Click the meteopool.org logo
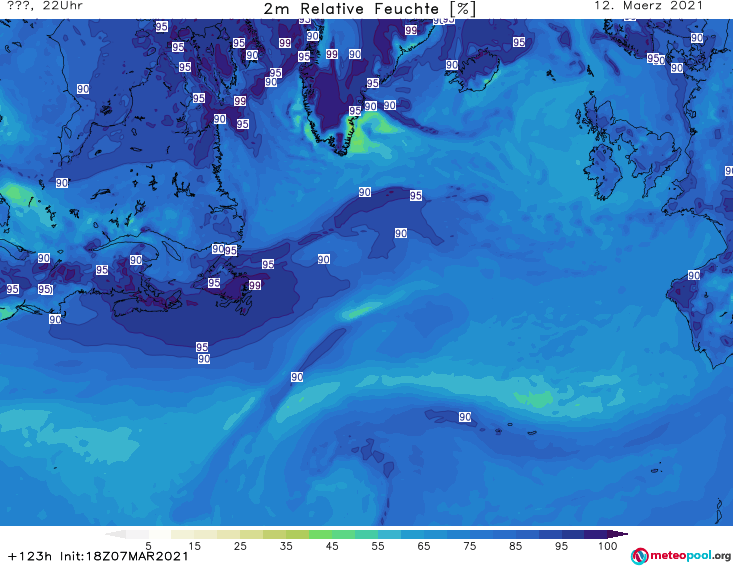 681,556
